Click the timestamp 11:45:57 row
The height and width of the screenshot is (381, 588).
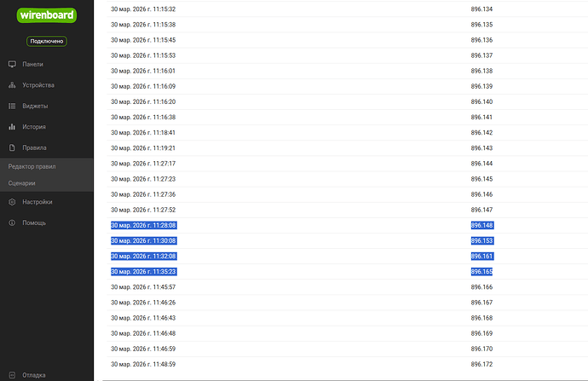(143, 287)
